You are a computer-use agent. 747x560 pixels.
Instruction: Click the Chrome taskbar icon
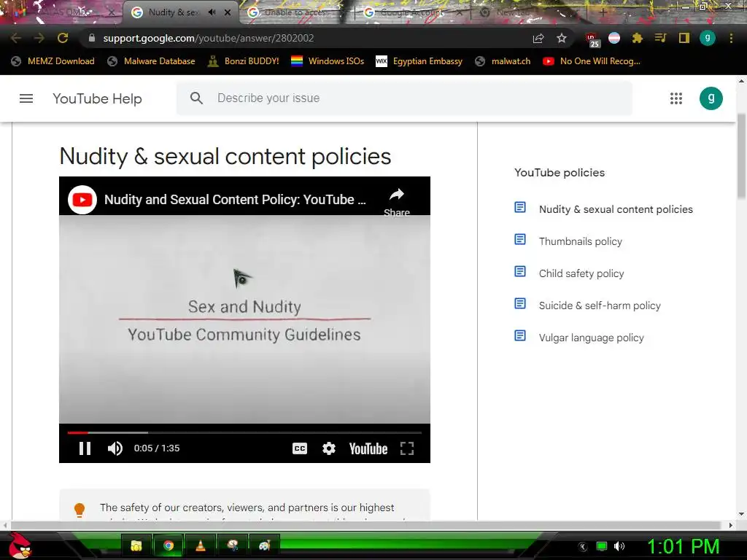tap(169, 545)
